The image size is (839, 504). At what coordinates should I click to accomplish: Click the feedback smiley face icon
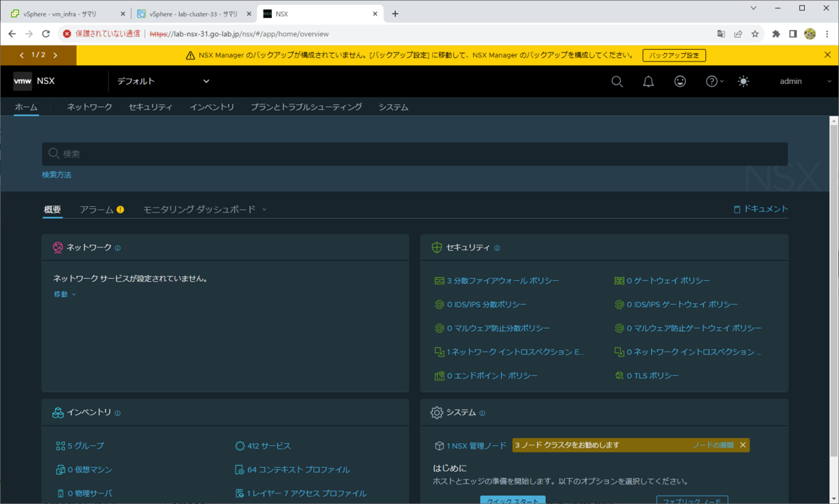680,81
